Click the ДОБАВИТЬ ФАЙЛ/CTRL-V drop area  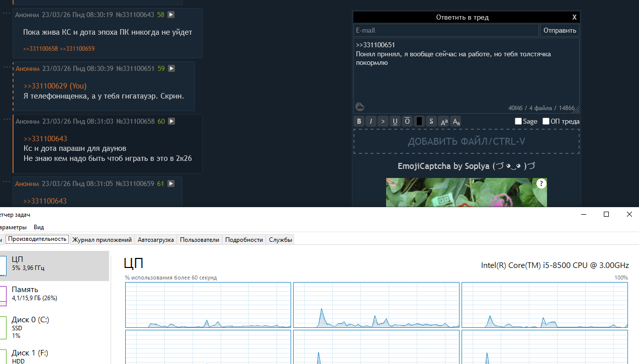pyautogui.click(x=466, y=141)
